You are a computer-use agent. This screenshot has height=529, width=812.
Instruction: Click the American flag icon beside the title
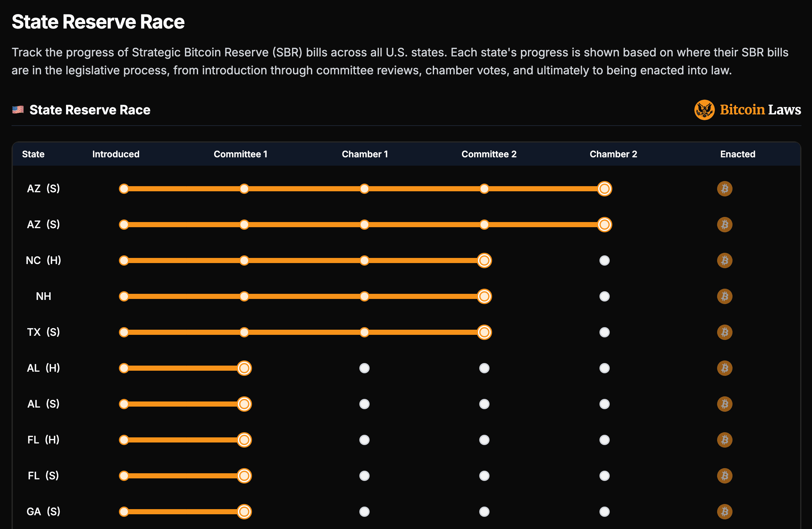pyautogui.click(x=18, y=110)
